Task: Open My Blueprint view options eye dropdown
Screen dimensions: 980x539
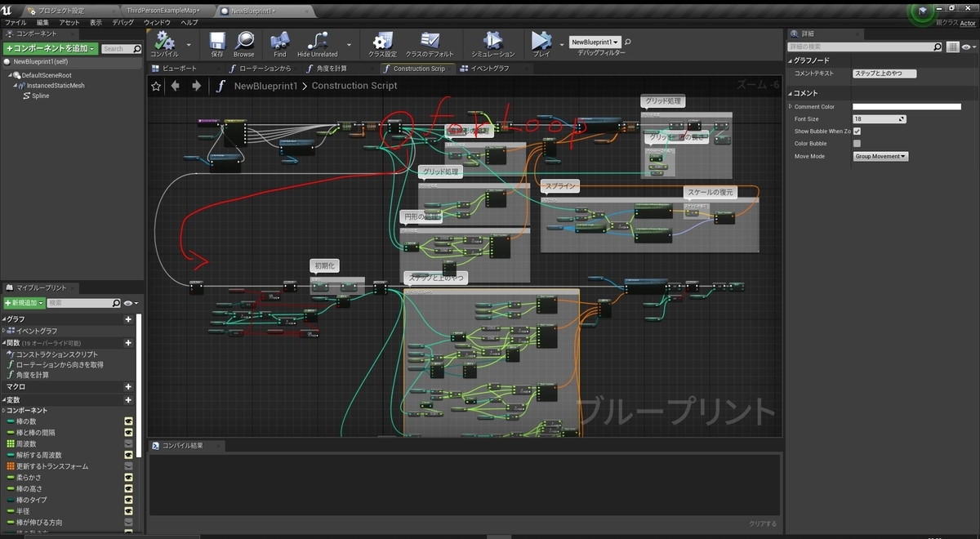Action: [x=131, y=303]
